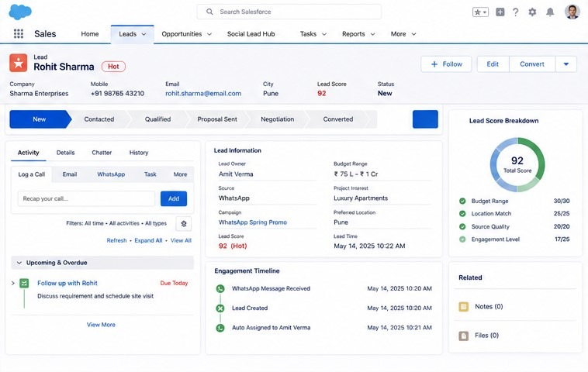
Task: Click the Budget Range green check icon
Action: point(462,201)
